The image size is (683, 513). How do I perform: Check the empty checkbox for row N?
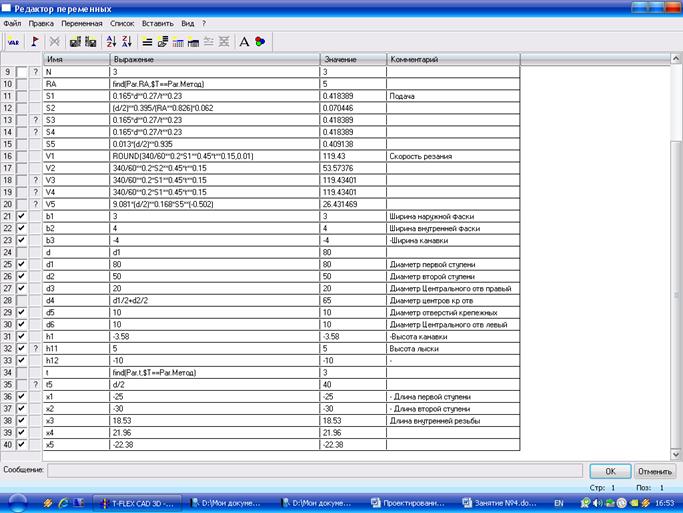pos(21,72)
